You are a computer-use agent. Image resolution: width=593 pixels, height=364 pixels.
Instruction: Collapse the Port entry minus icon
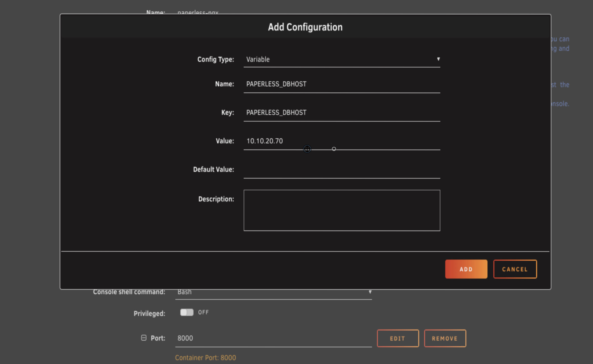pos(144,338)
